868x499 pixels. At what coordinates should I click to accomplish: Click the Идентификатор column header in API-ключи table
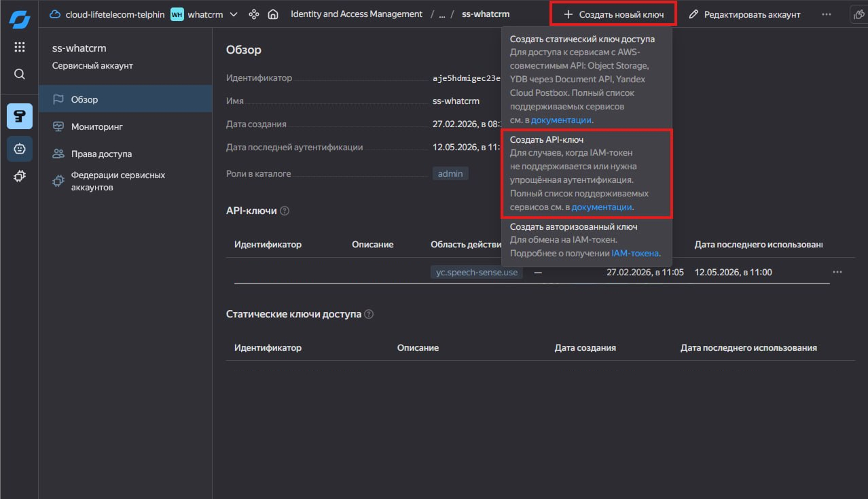pos(268,245)
